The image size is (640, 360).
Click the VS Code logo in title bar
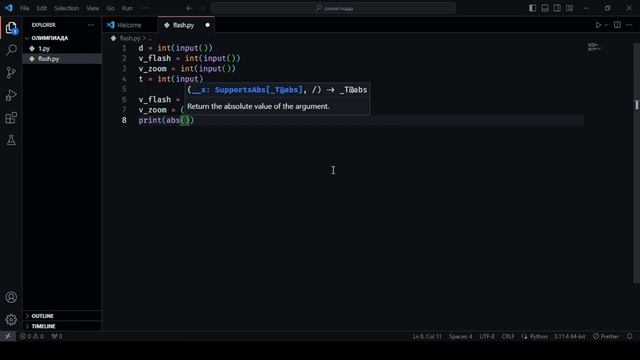point(9,8)
